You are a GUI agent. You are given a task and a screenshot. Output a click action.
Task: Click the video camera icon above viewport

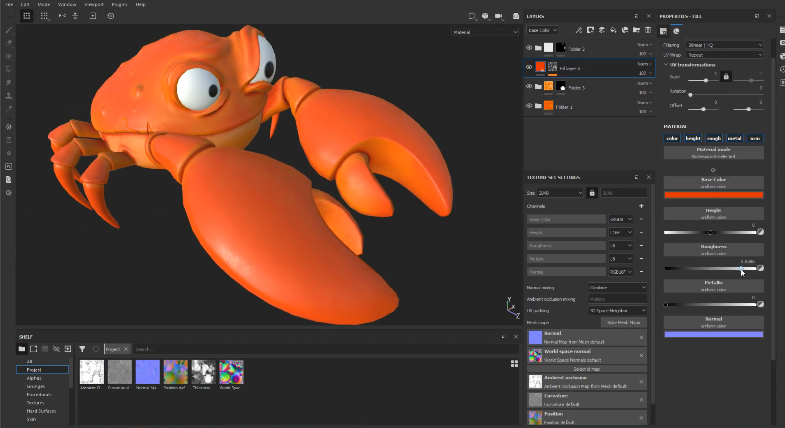pos(499,16)
